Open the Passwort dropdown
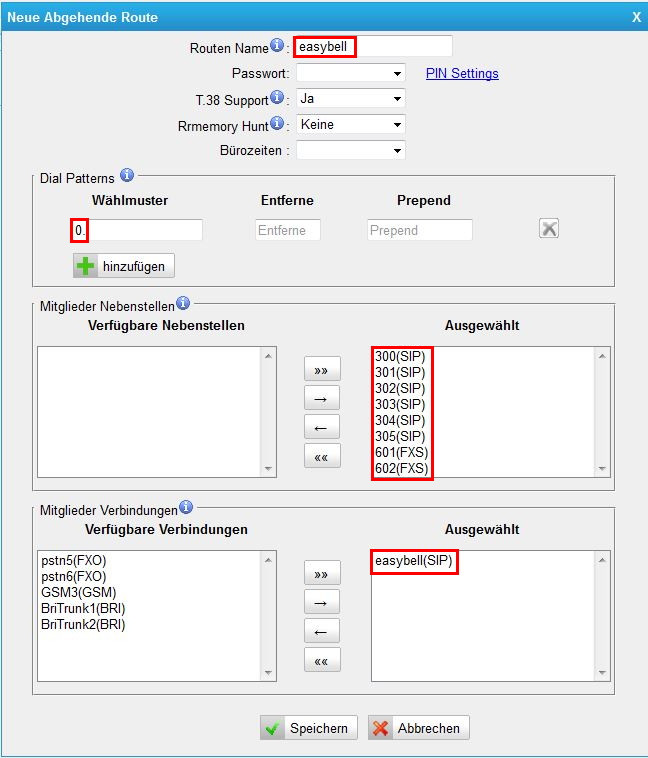The image size is (648, 758). coord(350,73)
